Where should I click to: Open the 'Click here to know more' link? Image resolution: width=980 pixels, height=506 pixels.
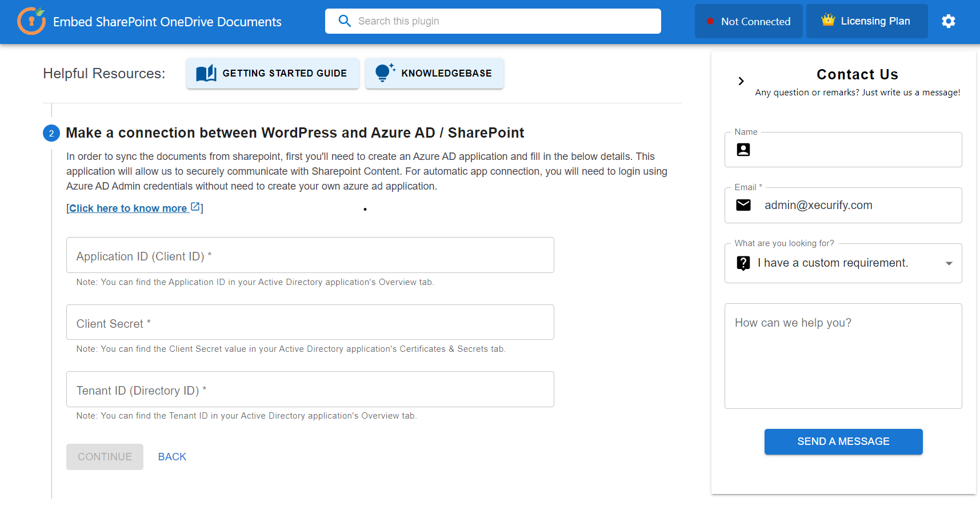point(128,208)
